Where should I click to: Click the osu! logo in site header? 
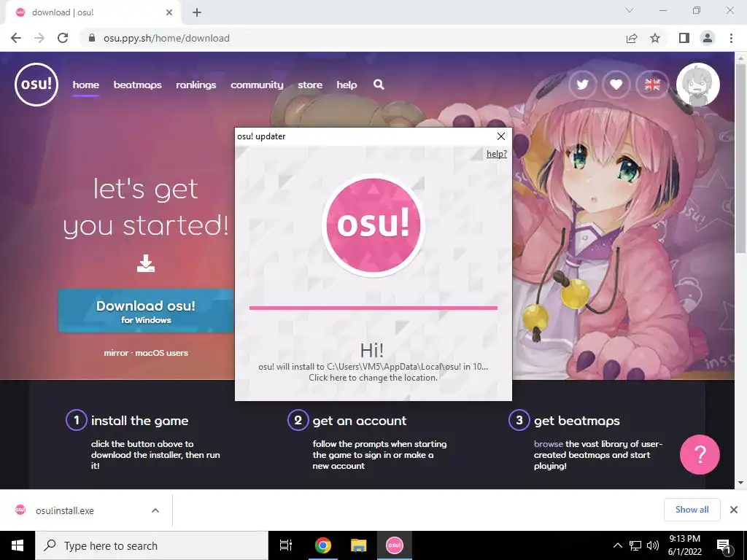click(36, 85)
